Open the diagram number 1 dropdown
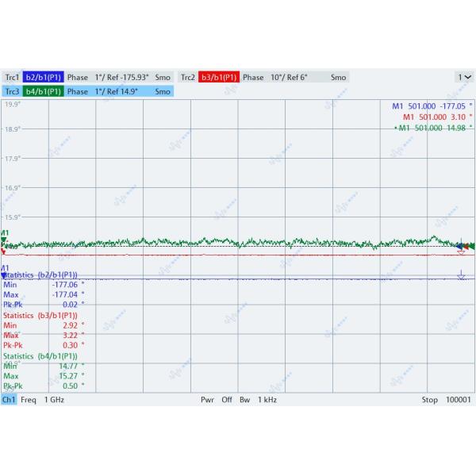 (464, 78)
